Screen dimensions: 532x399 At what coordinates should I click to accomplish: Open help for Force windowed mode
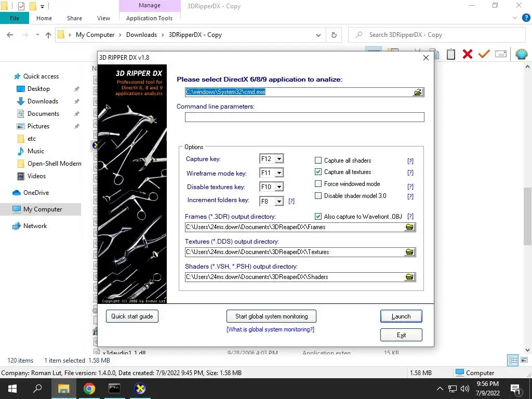(410, 187)
